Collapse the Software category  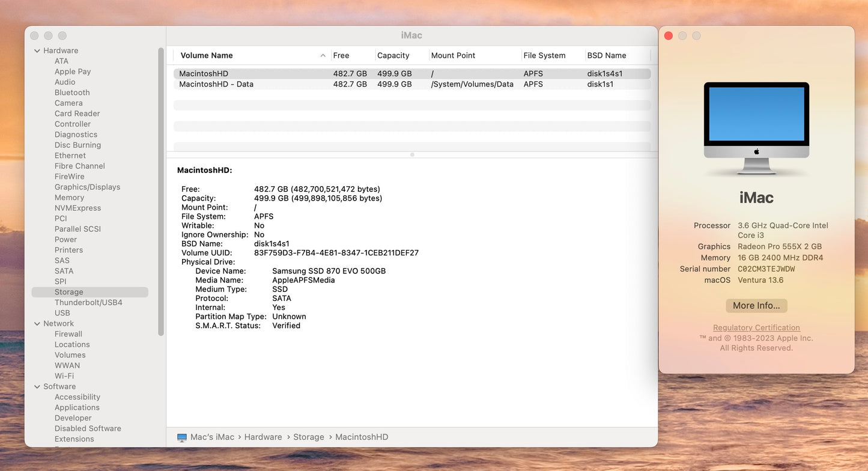[37, 387]
